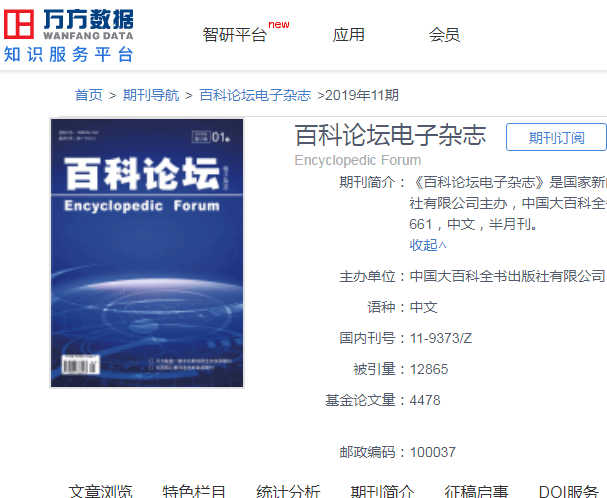Open the 百科论坛 journal cover image
The height and width of the screenshot is (498, 607).
click(147, 253)
